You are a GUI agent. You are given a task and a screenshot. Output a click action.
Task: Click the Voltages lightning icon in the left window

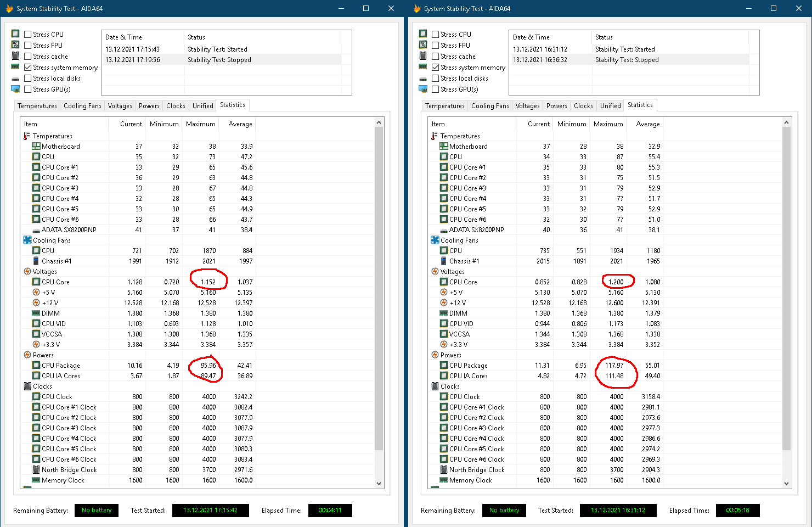[27, 271]
